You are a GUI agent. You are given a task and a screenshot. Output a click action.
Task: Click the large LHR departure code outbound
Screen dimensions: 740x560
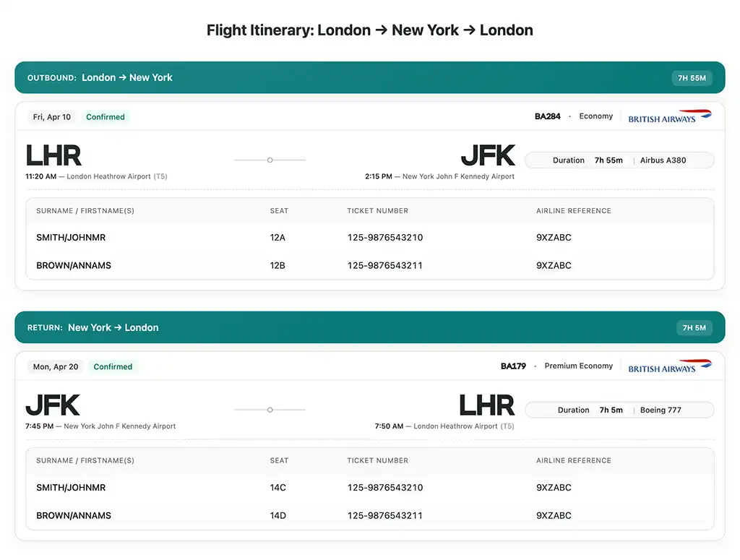(53, 156)
